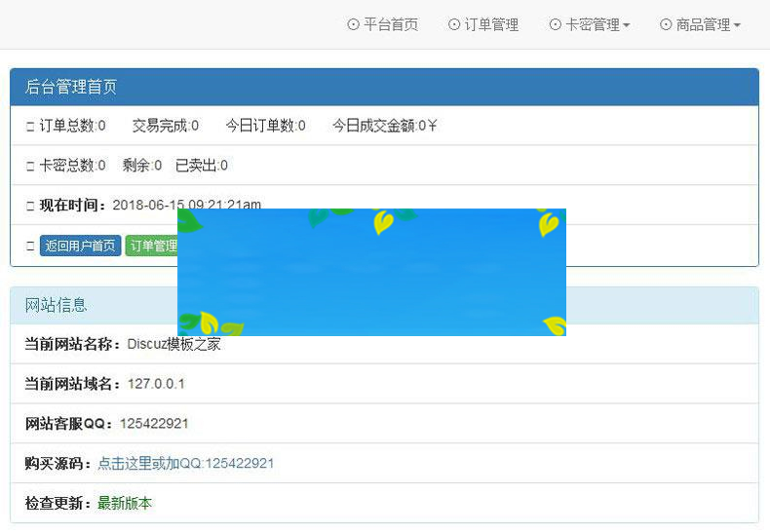This screenshot has height=532, width=770.
Task: Follow the 点击这里或加QQ:125422921 link
Action: (185, 464)
